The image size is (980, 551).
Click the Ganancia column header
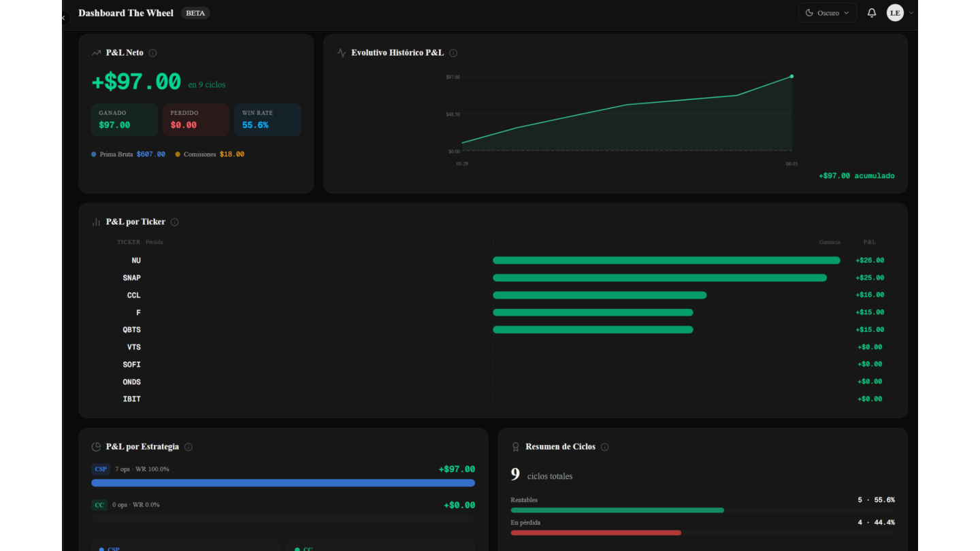click(830, 242)
